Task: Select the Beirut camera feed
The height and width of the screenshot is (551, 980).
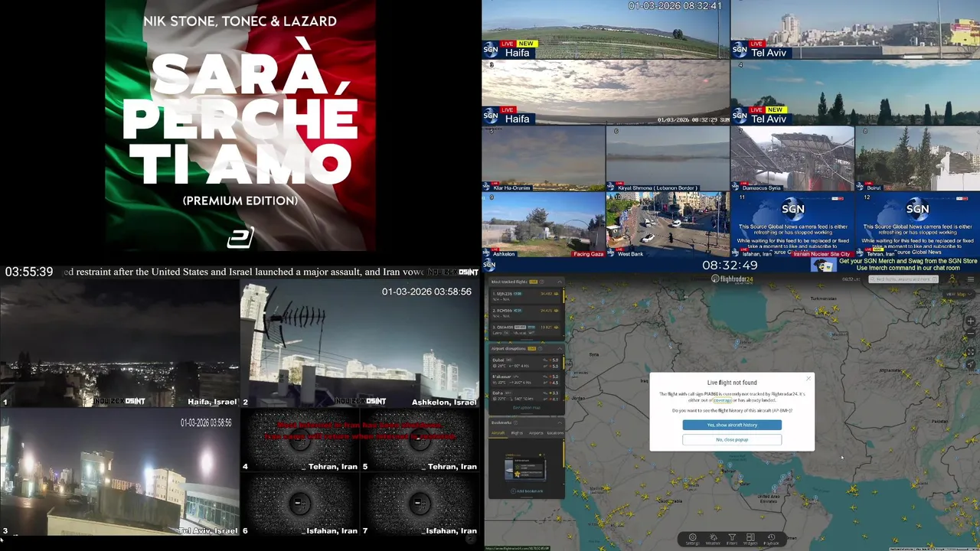Action: (x=918, y=158)
